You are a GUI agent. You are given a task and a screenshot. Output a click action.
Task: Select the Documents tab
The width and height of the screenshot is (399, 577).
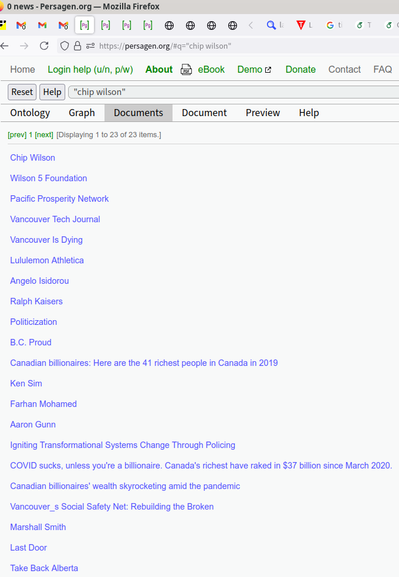coord(138,113)
